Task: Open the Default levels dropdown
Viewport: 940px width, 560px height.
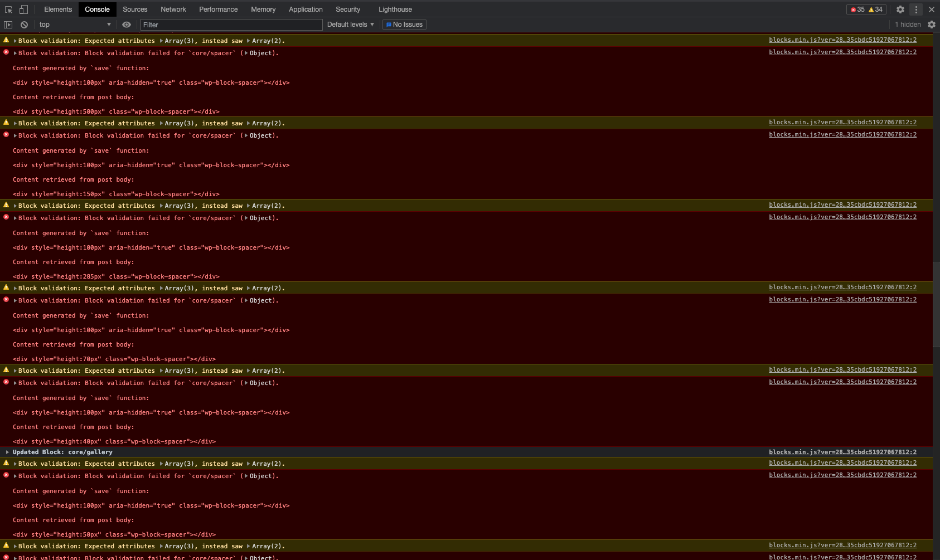Action: (351, 25)
